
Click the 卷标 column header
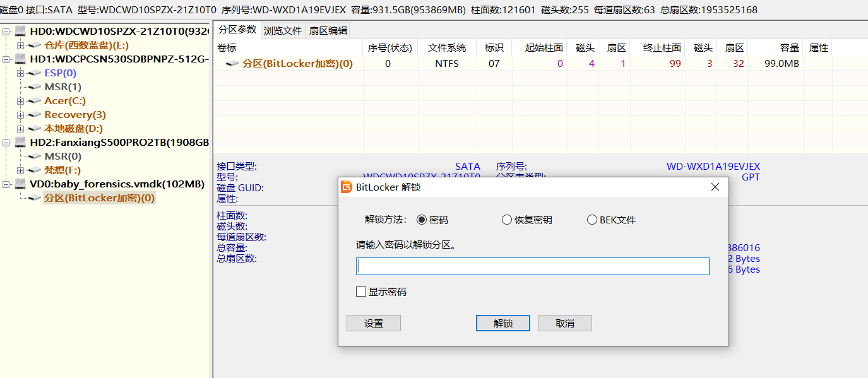click(288, 47)
